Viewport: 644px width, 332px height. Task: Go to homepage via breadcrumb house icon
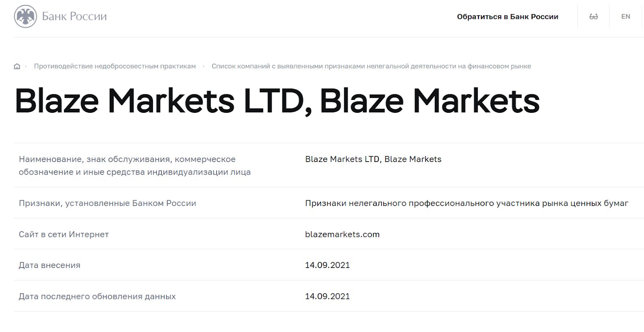(17, 66)
